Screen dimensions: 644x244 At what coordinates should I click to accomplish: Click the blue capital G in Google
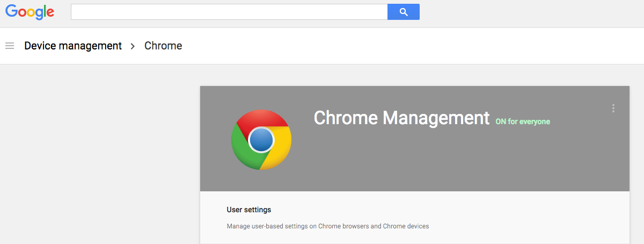pos(12,11)
